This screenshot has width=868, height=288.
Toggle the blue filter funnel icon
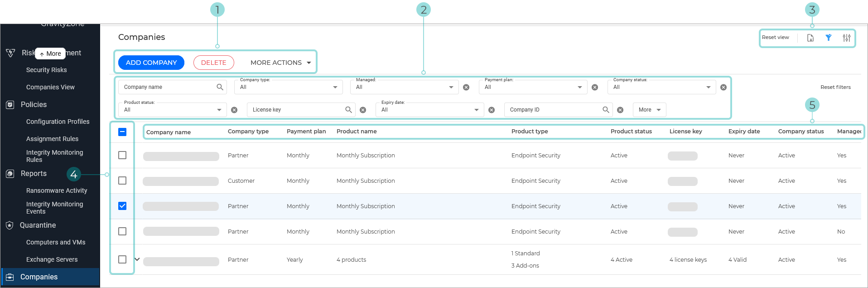828,38
